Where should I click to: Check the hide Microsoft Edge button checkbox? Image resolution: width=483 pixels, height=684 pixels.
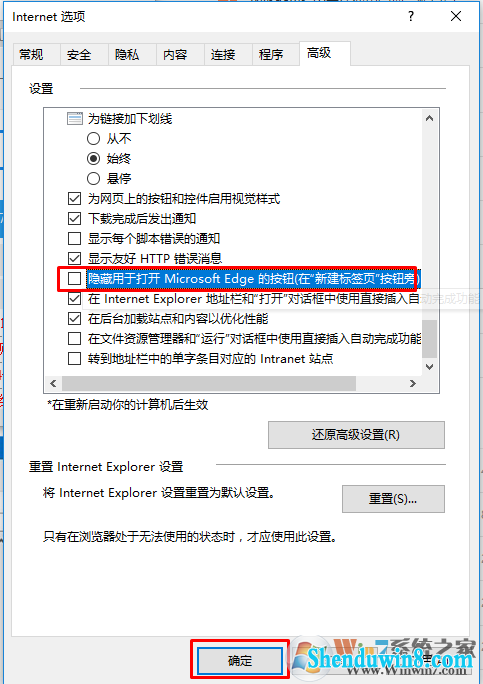pos(75,278)
